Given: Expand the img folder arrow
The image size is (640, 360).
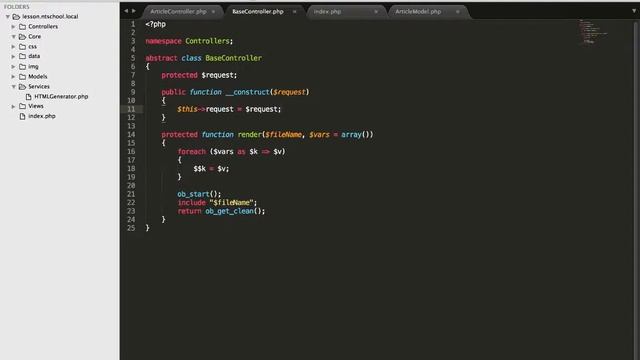Looking at the screenshot, I should pos(13,67).
